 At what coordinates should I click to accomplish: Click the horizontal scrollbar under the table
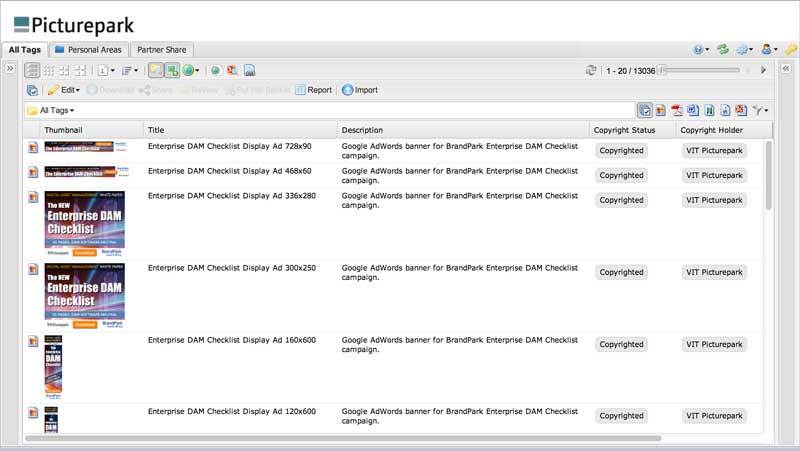[343, 438]
